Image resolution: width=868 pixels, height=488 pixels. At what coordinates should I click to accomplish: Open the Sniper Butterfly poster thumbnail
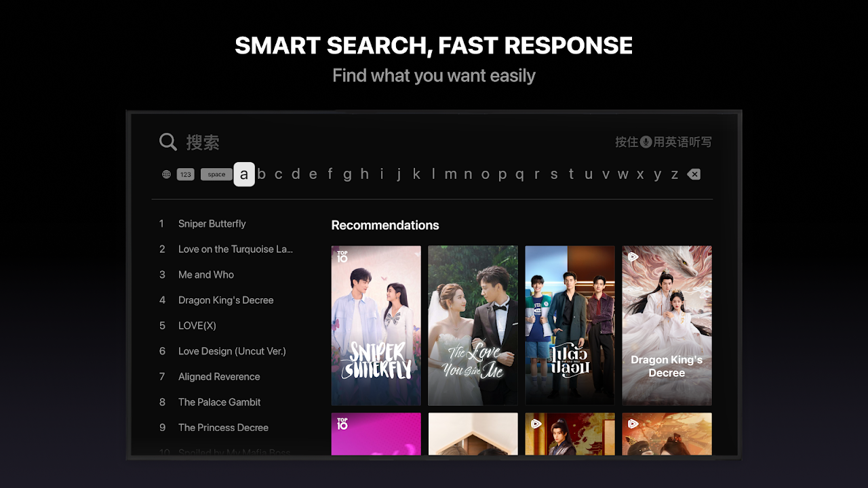click(x=376, y=325)
